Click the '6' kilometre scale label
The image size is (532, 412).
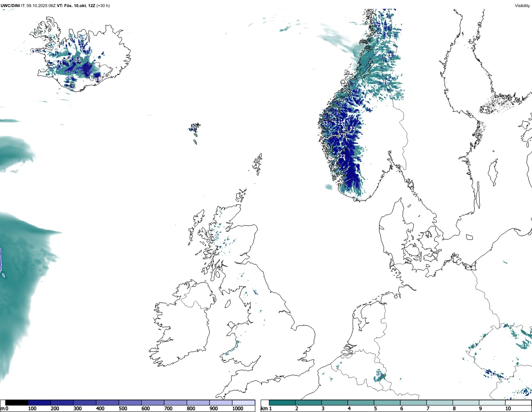(x=401, y=409)
